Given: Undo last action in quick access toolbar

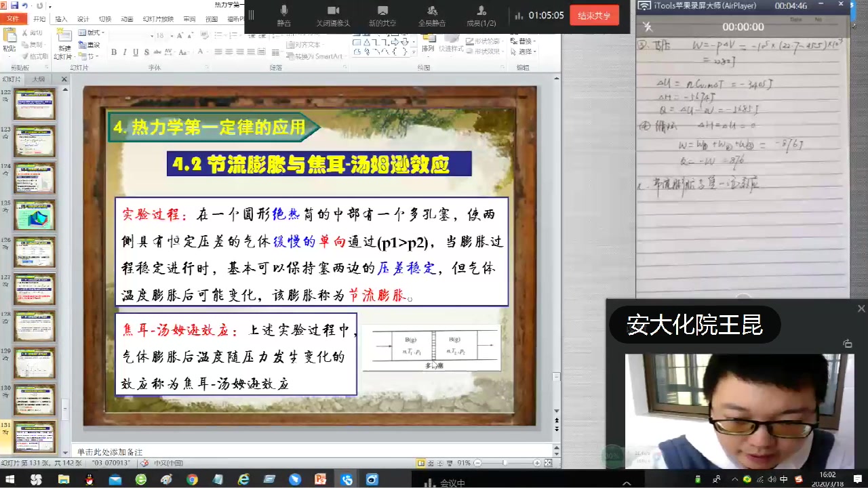Looking at the screenshot, I should click(25, 5).
